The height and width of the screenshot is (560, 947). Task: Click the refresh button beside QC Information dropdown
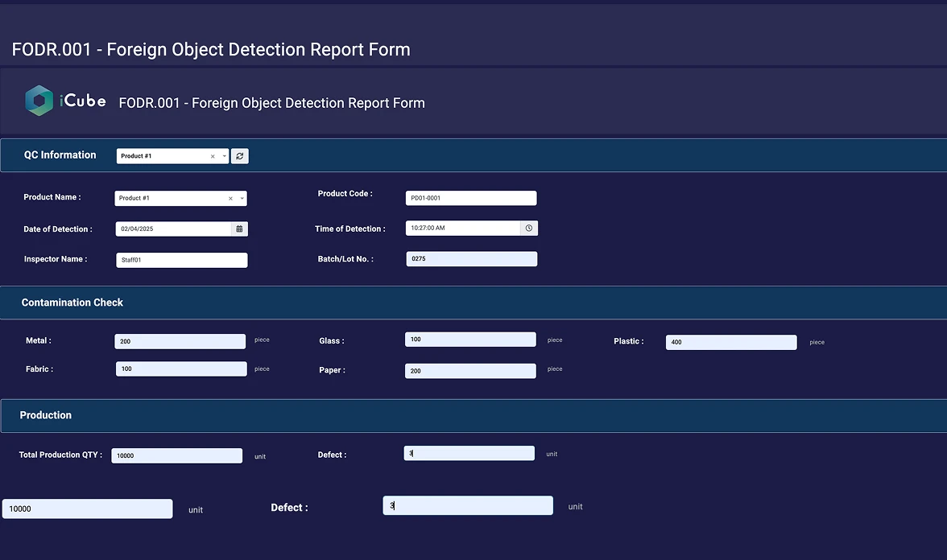point(240,156)
